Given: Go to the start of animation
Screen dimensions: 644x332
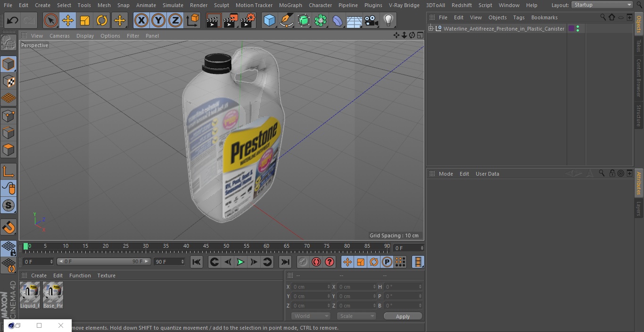Looking at the screenshot, I should click(197, 262).
